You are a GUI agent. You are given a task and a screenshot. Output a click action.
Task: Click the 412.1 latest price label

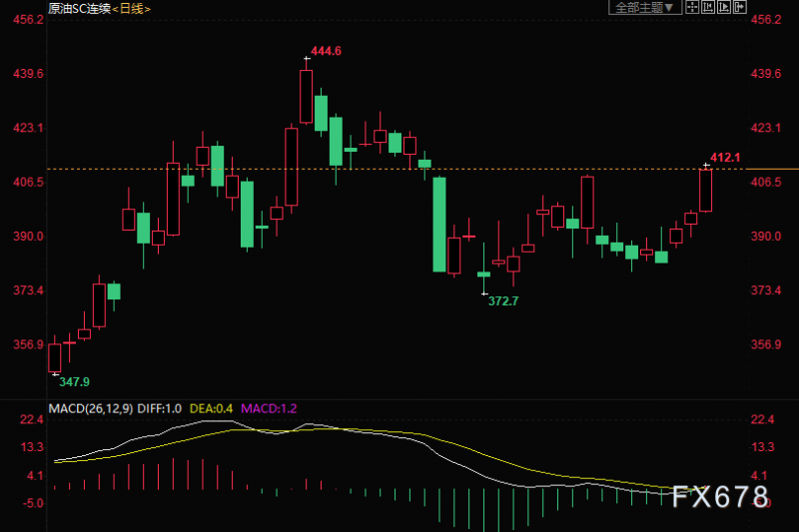click(725, 158)
